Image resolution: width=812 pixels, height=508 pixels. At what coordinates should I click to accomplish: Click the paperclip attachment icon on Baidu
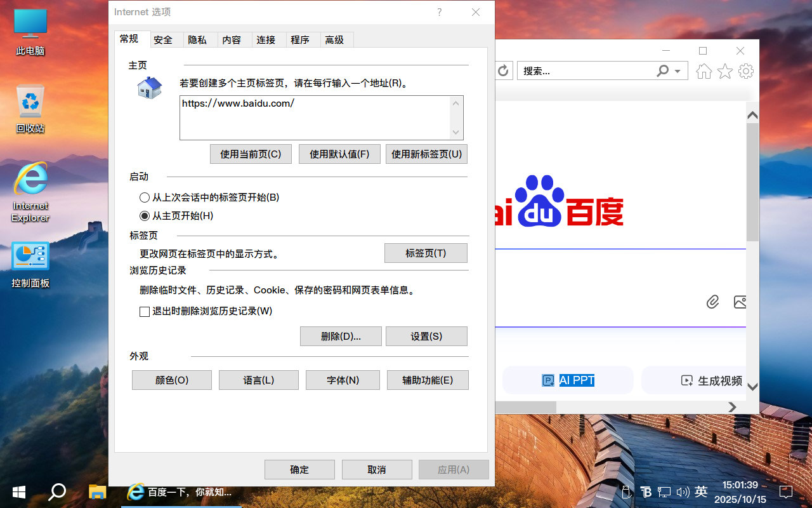(712, 302)
